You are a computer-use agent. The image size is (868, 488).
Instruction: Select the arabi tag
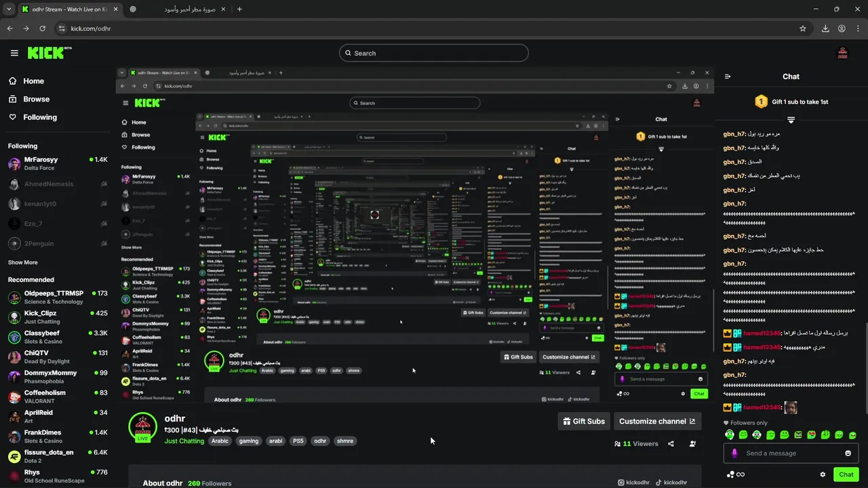[x=275, y=441]
